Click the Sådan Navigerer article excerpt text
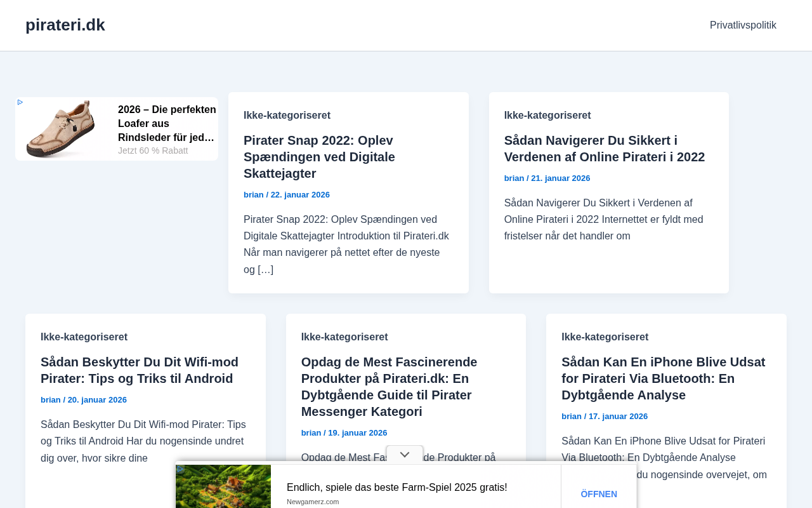This screenshot has height=508, width=812. (x=605, y=220)
